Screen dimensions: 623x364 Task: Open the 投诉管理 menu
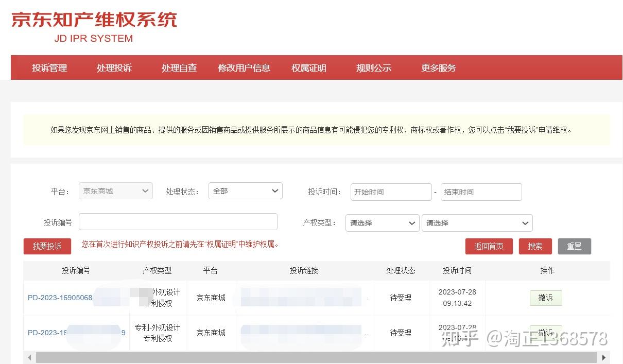[49, 68]
